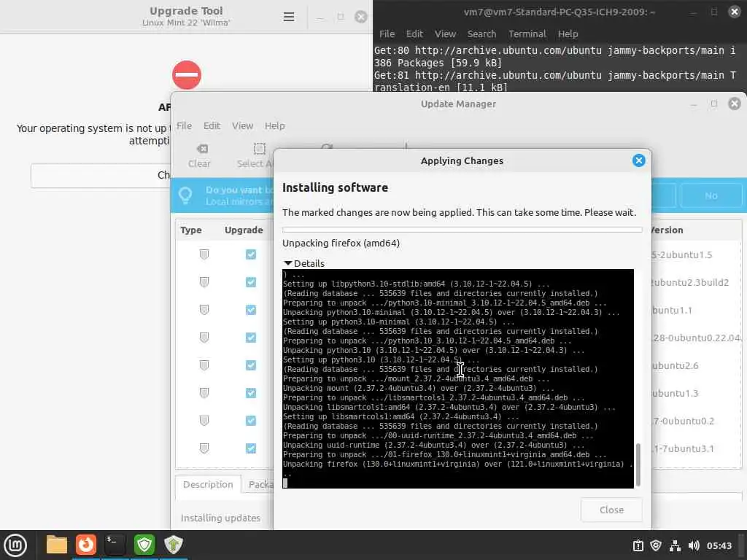Viewport: 747px width, 560px height.
Task: Click the lightbulb icon in the blue info bar
Action: point(185,195)
